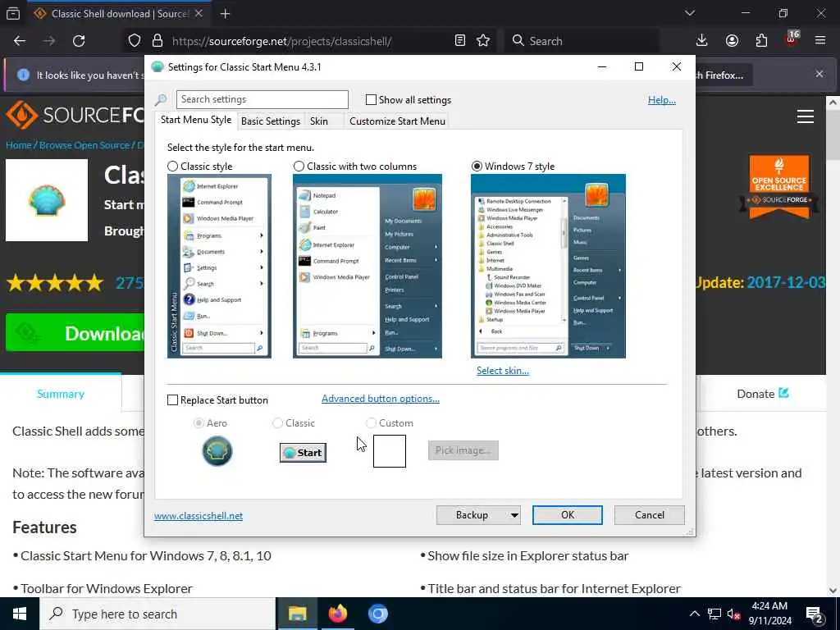Viewport: 840px width, 630px height.
Task: Click the padlock site info icon
Action: coord(157,41)
